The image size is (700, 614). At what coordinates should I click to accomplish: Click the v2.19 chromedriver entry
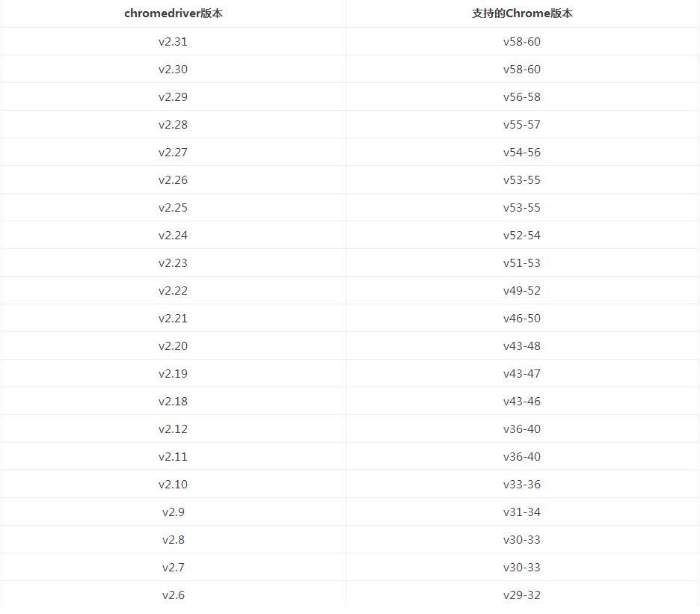tap(173, 374)
